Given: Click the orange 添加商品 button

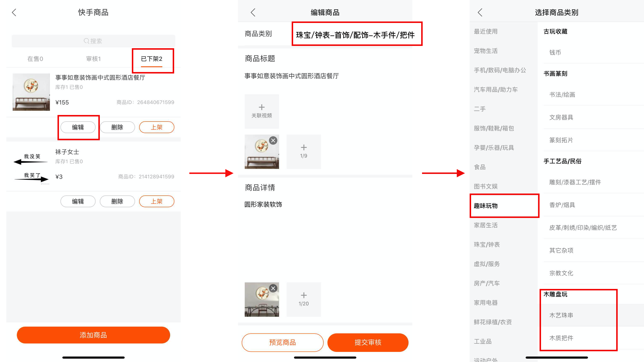Looking at the screenshot, I should pyautogui.click(x=93, y=335).
